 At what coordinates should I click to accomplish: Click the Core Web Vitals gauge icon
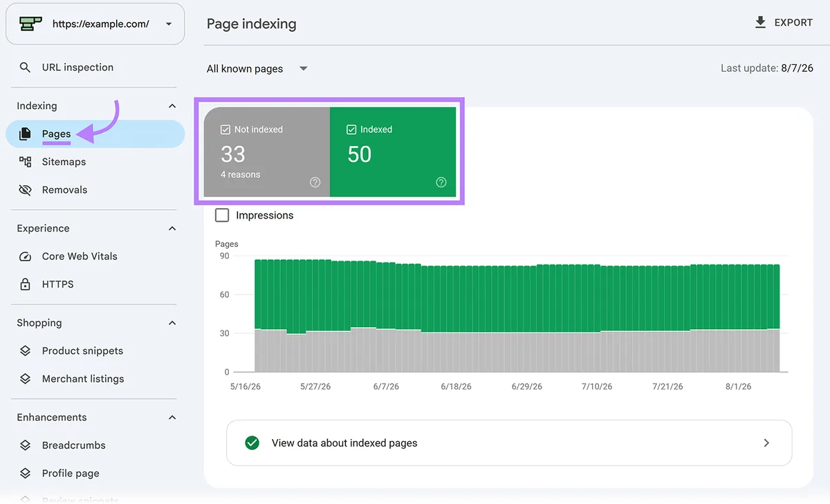[25, 256]
